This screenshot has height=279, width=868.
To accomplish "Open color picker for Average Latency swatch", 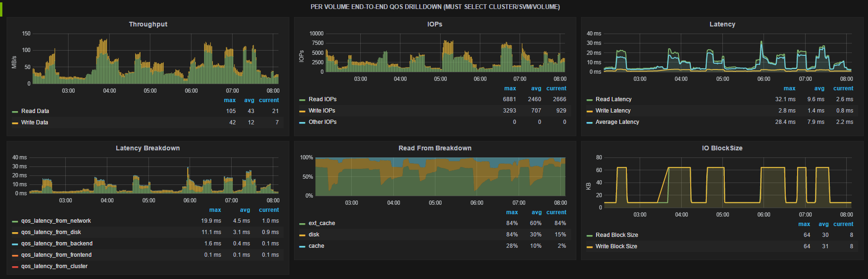I will (590, 122).
